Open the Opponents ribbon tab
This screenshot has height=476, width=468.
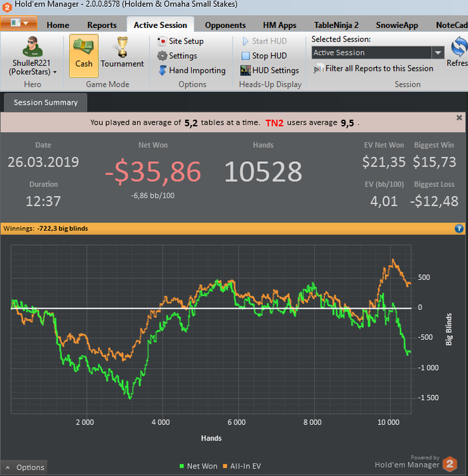point(225,25)
